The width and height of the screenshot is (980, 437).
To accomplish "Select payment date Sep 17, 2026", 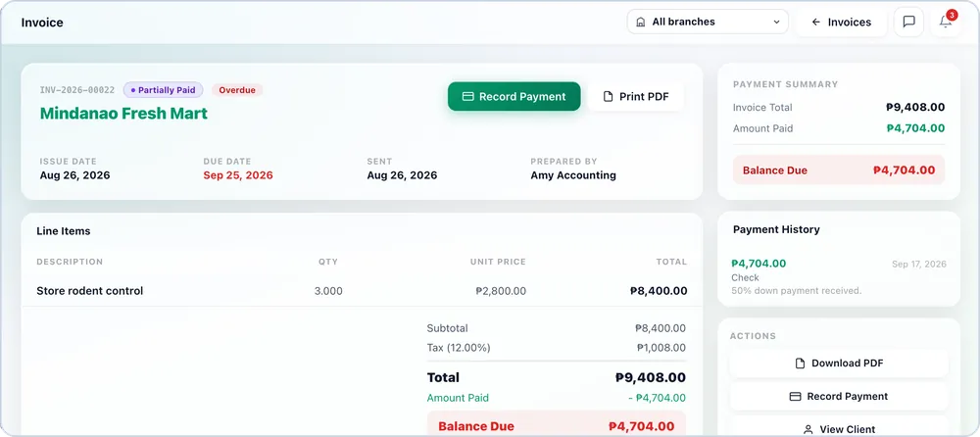I will pos(919,264).
